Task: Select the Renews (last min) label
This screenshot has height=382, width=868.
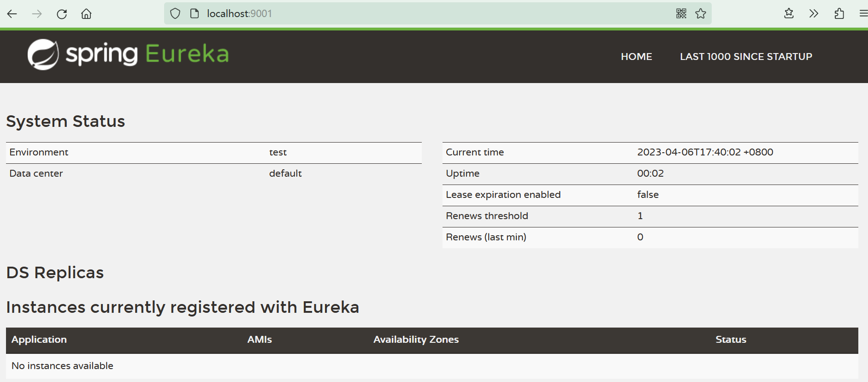Action: click(486, 237)
